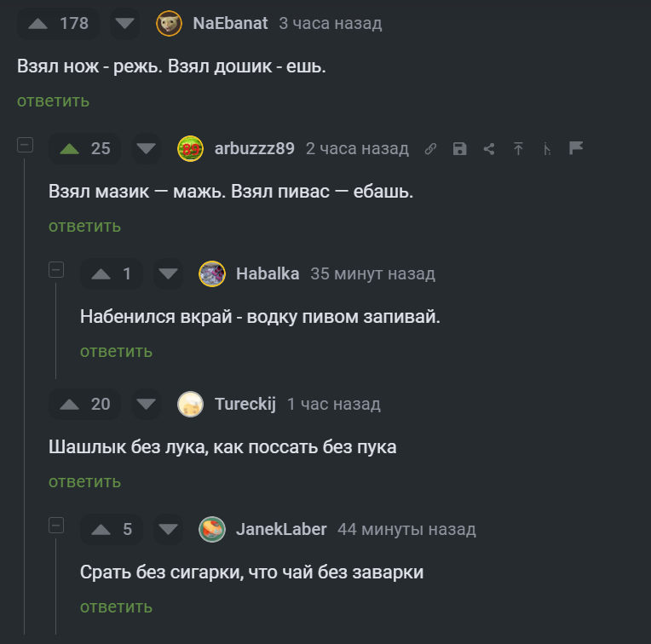Collapse JanekLaber's comment branch
This screenshot has width=651, height=644.
(x=56, y=526)
